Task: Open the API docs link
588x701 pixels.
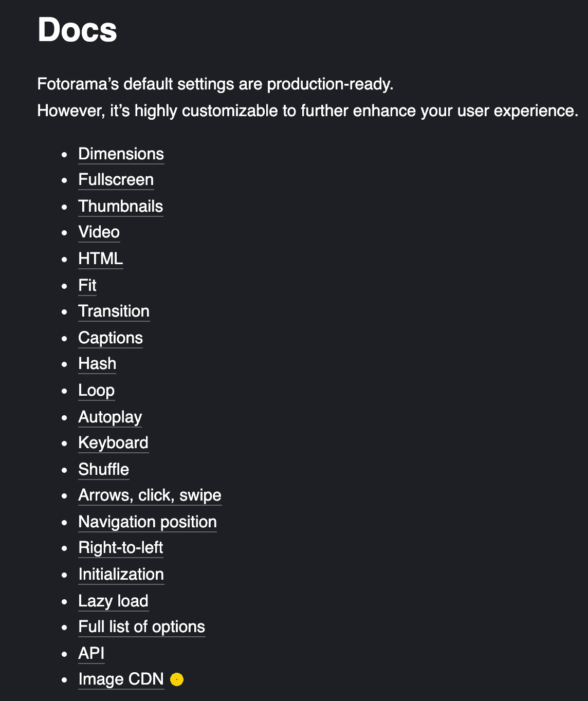Action: 91,654
